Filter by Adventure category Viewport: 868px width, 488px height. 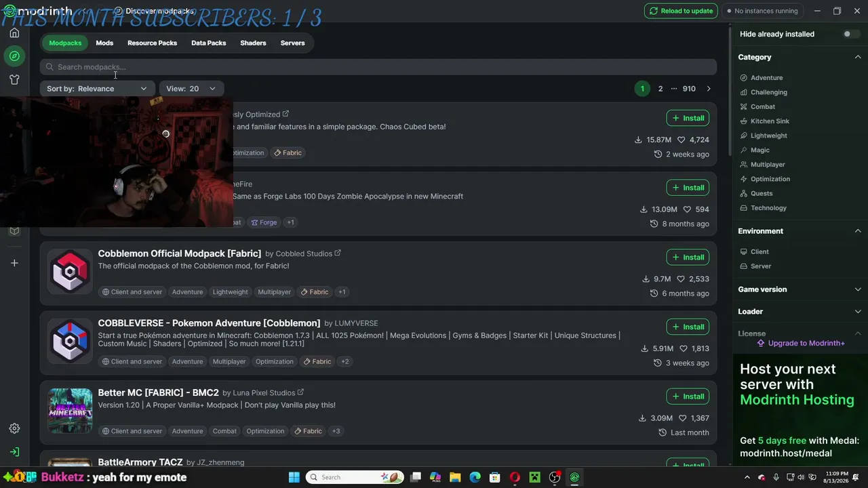[x=761, y=78]
